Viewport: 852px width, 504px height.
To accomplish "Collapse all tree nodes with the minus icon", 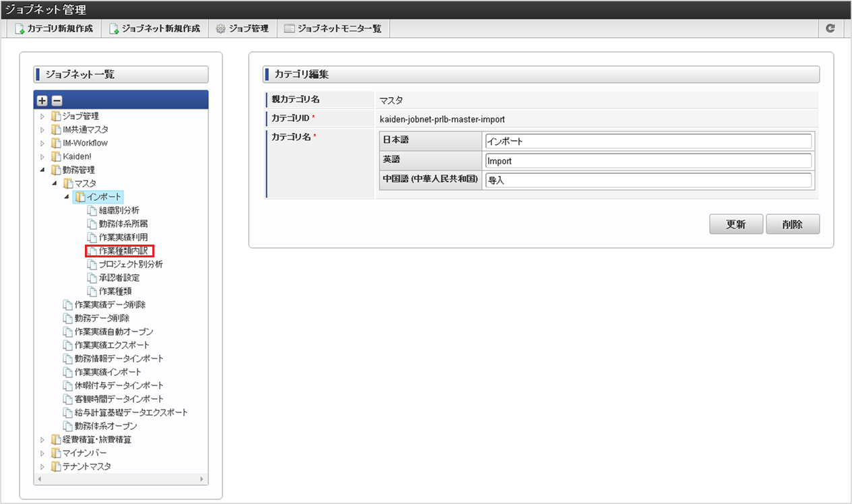I will (x=57, y=100).
